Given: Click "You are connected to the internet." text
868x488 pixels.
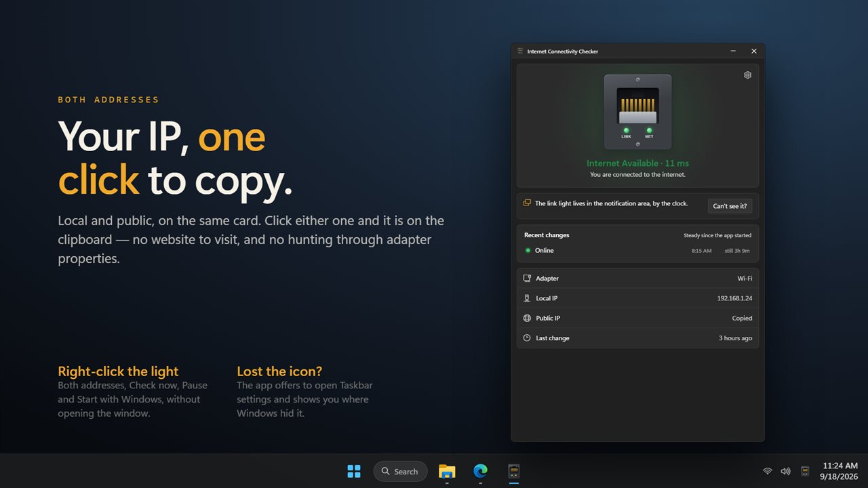Looking at the screenshot, I should tap(637, 175).
